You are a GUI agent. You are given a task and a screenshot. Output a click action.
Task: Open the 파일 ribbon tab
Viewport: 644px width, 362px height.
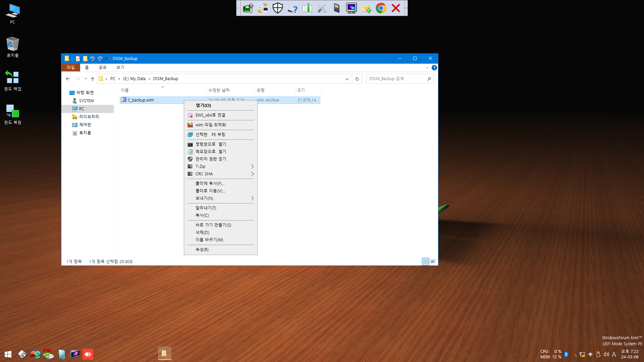click(71, 68)
